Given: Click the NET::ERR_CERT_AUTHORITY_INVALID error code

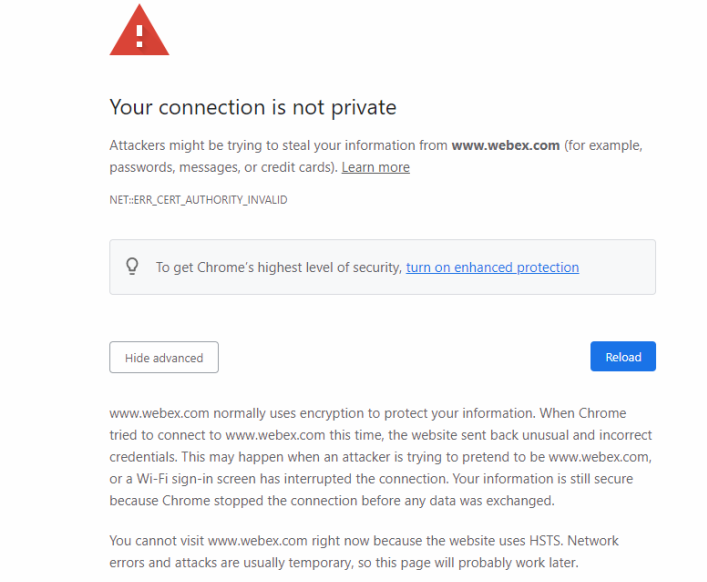Looking at the screenshot, I should (198, 200).
